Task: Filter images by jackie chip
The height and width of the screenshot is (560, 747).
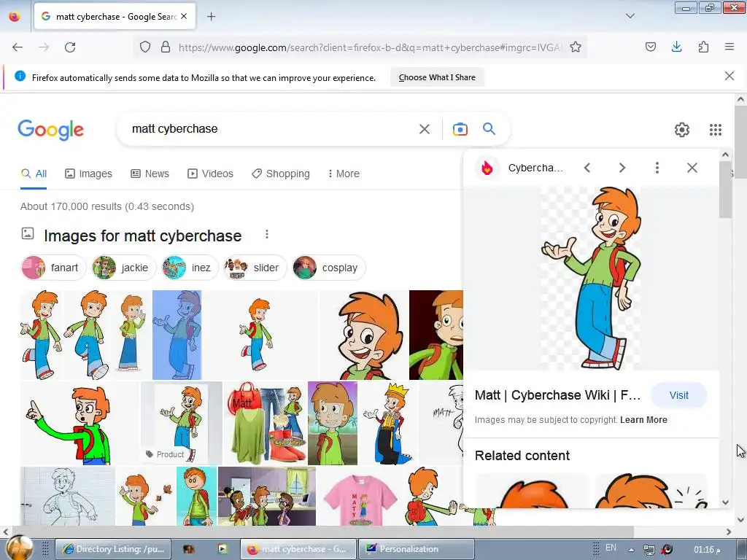Action: pos(123,268)
